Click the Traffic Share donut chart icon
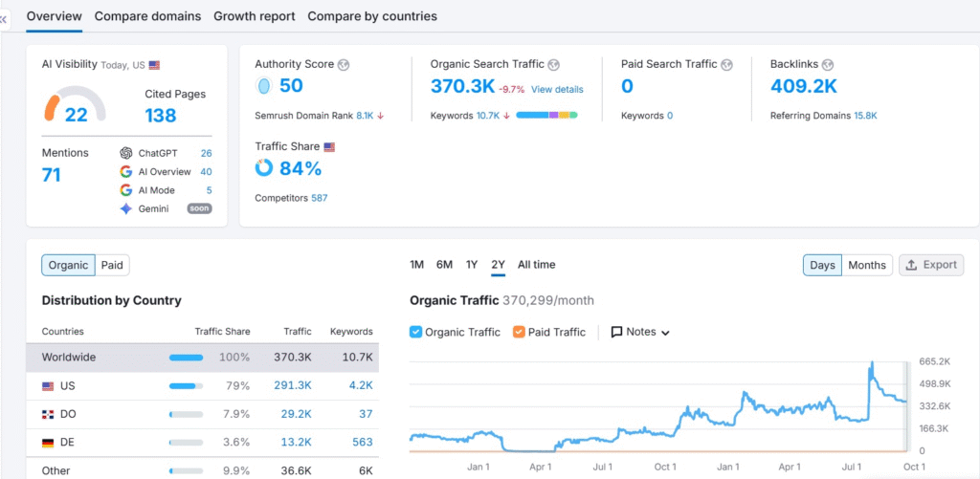Viewport: 980px width, 479px height. [264, 168]
